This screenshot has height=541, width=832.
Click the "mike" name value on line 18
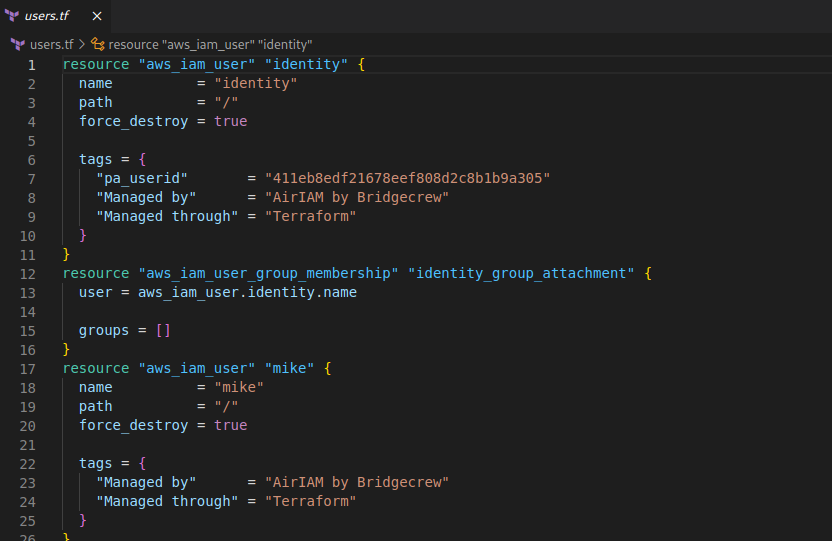(238, 387)
